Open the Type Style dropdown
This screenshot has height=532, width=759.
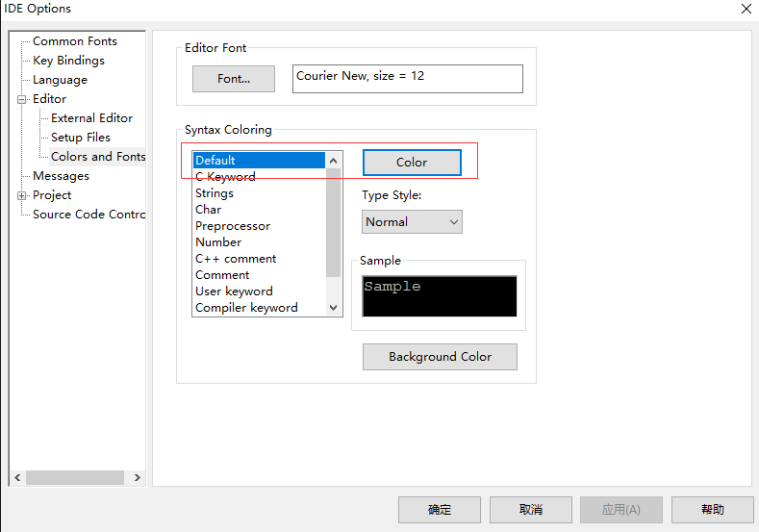412,221
